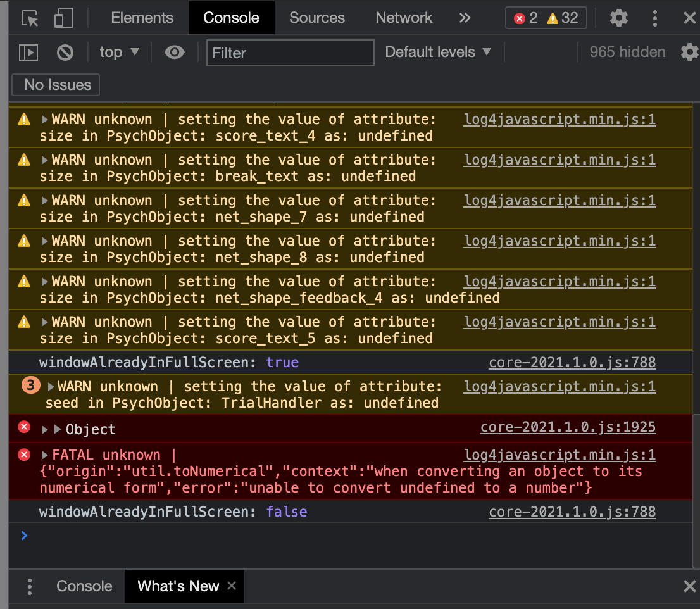Open the Sources tab
The width and height of the screenshot is (700, 609).
[x=317, y=18]
